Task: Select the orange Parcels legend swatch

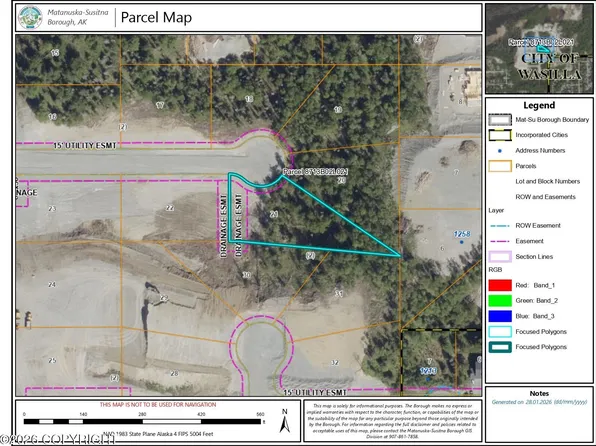Action: coord(500,166)
